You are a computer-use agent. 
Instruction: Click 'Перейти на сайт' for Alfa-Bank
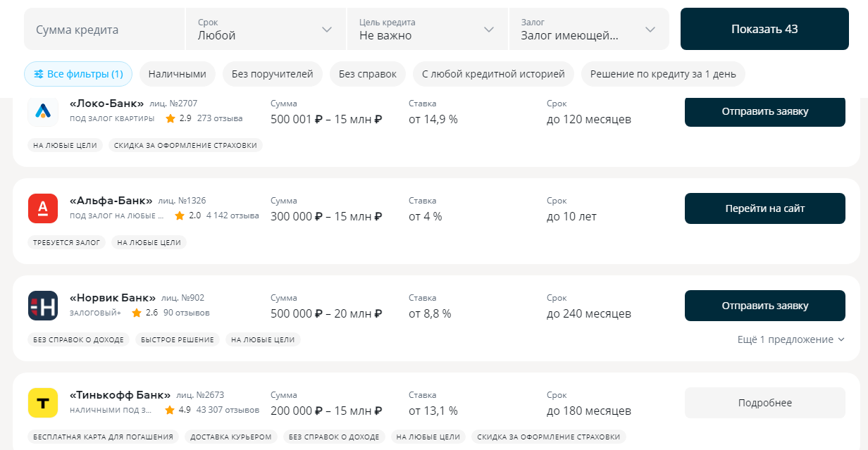pos(765,208)
